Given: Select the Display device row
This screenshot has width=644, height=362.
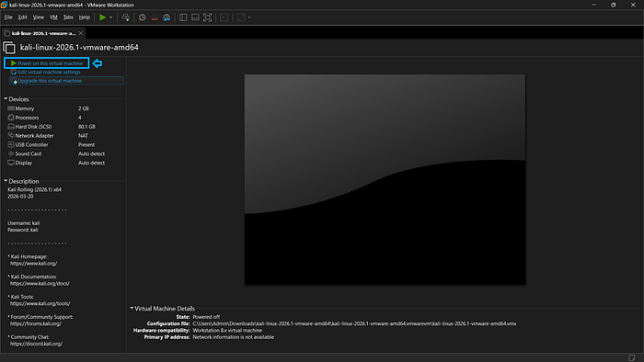Looking at the screenshot, I should pyautogui.click(x=65, y=163).
